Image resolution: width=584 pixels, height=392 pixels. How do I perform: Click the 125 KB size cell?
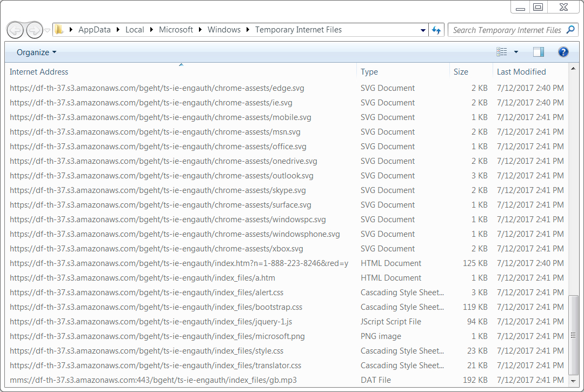point(475,263)
